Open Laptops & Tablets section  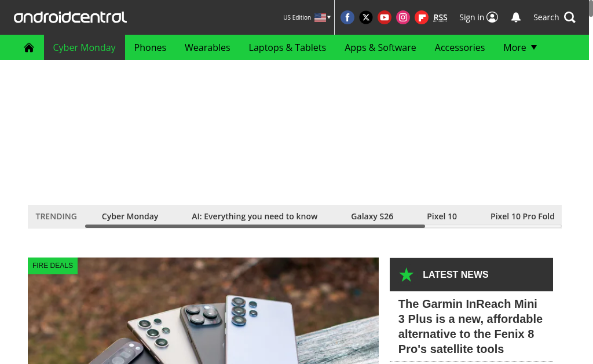coord(287,47)
